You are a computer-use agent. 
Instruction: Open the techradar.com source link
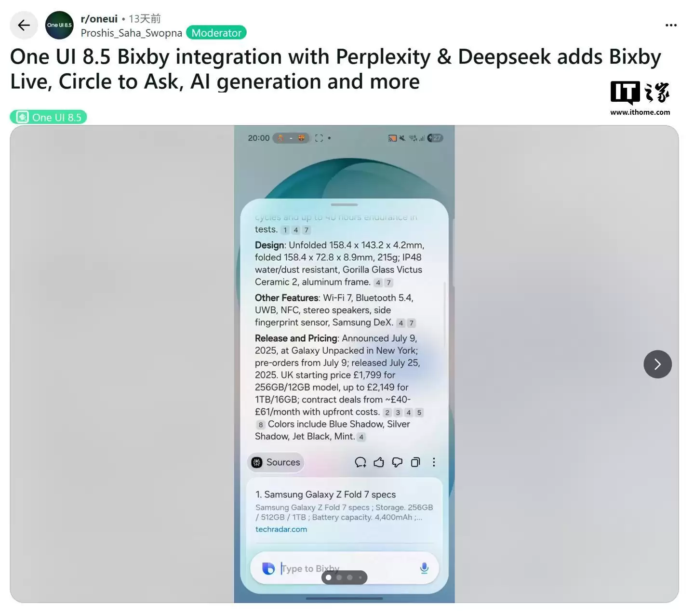tap(281, 529)
